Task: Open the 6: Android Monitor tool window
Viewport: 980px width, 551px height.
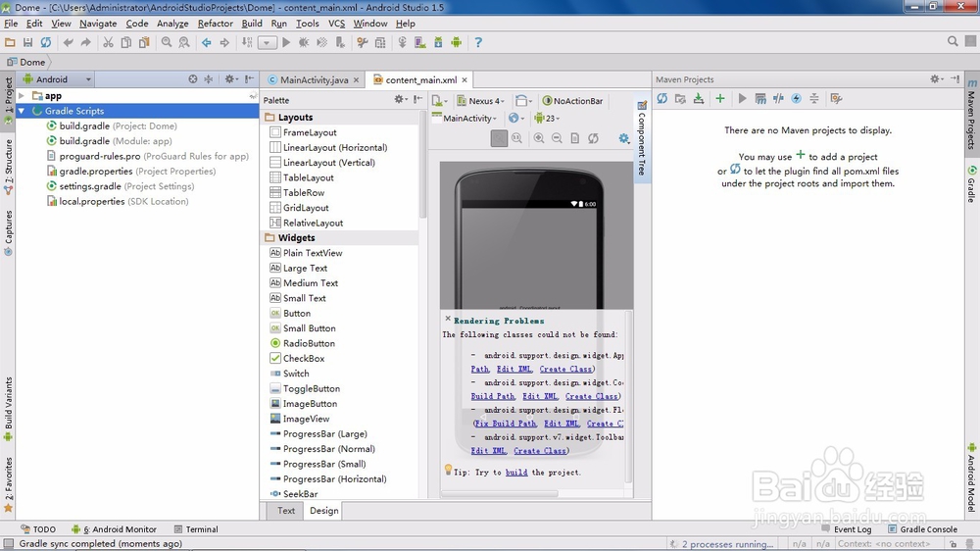Action: tap(114, 529)
